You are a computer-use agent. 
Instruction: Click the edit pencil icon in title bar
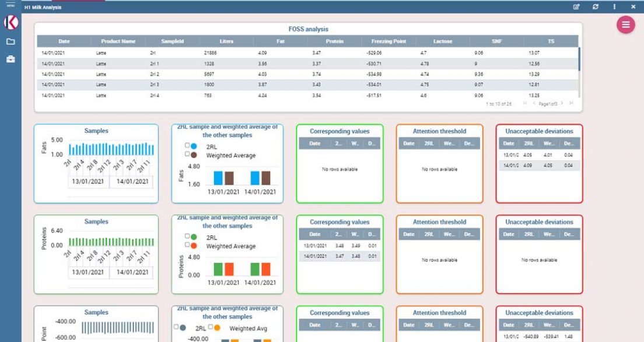click(576, 6)
